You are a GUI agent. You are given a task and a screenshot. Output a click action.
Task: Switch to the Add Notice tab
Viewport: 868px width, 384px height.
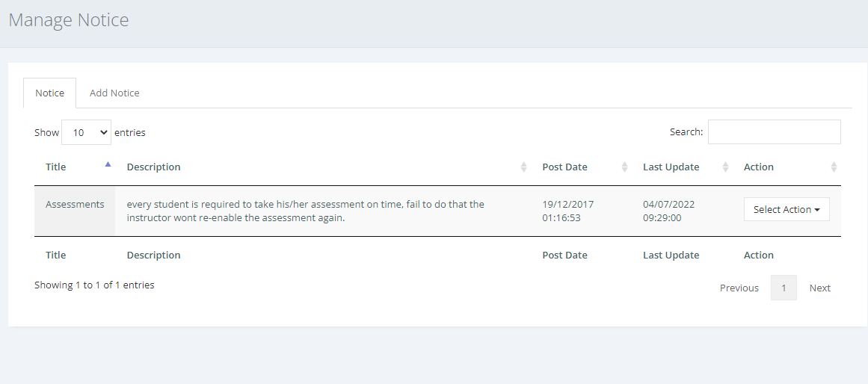click(x=114, y=93)
